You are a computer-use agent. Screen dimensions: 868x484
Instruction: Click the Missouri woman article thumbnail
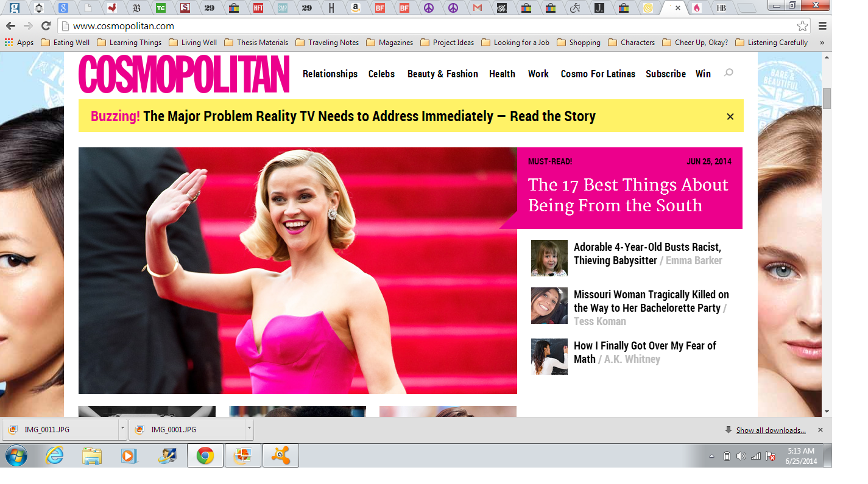tap(549, 306)
